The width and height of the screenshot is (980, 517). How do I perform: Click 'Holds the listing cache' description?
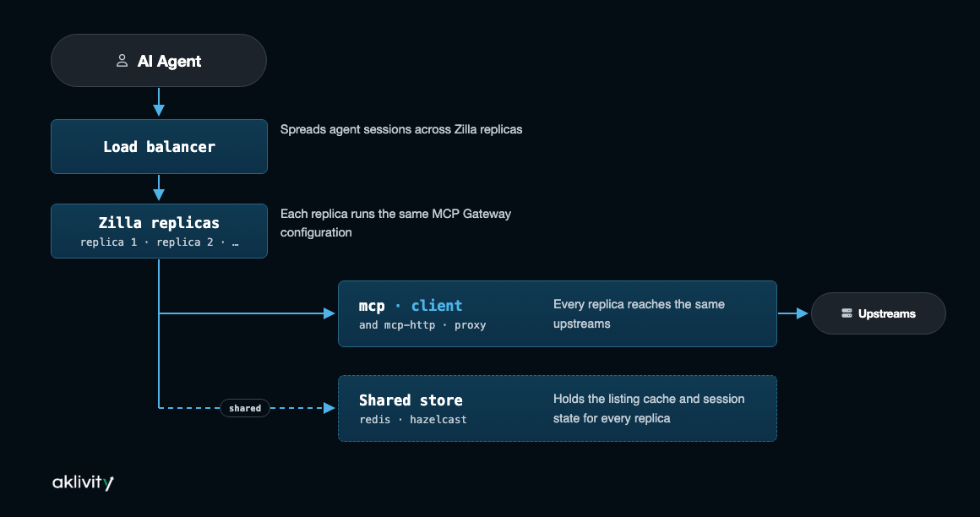(x=649, y=408)
